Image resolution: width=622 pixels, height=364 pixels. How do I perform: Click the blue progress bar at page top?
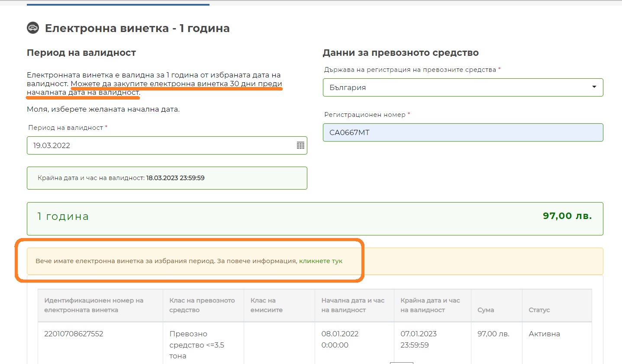point(118,4)
